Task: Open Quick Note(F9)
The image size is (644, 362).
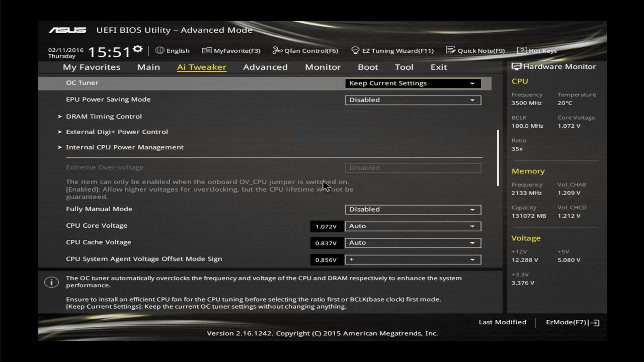Action: point(475,50)
